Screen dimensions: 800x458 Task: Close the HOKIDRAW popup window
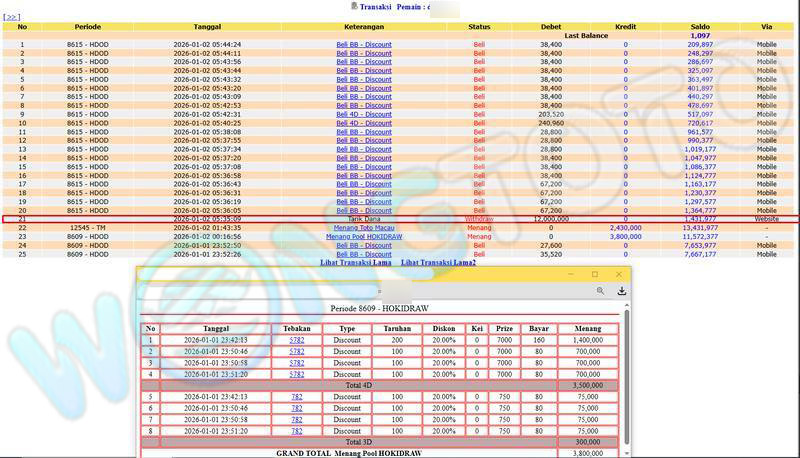619,274
